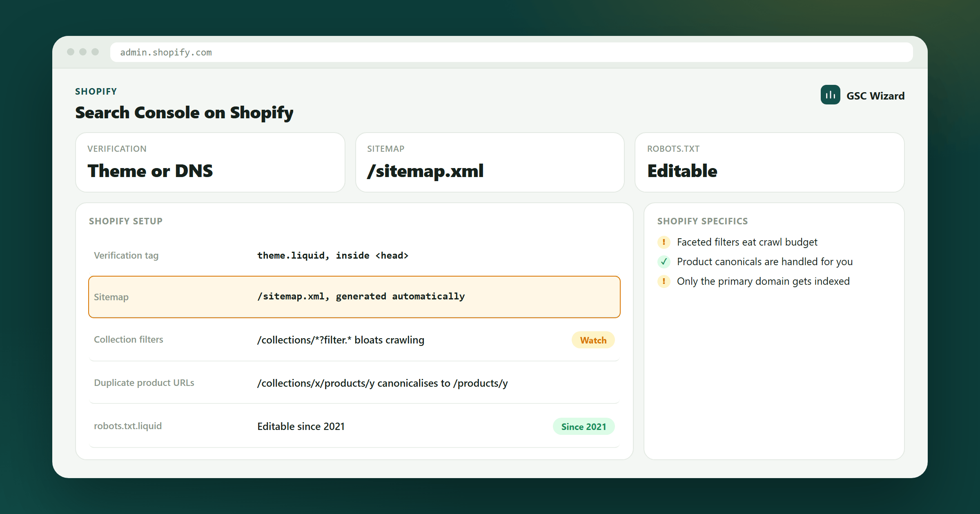The width and height of the screenshot is (980, 514).
Task: Click the GSC Wizard bar-chart logo icon
Action: tap(830, 95)
